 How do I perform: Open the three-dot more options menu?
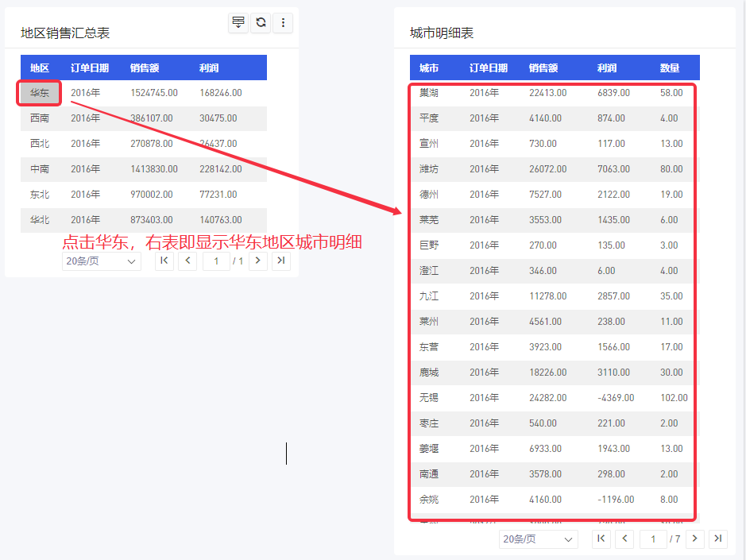click(x=283, y=23)
